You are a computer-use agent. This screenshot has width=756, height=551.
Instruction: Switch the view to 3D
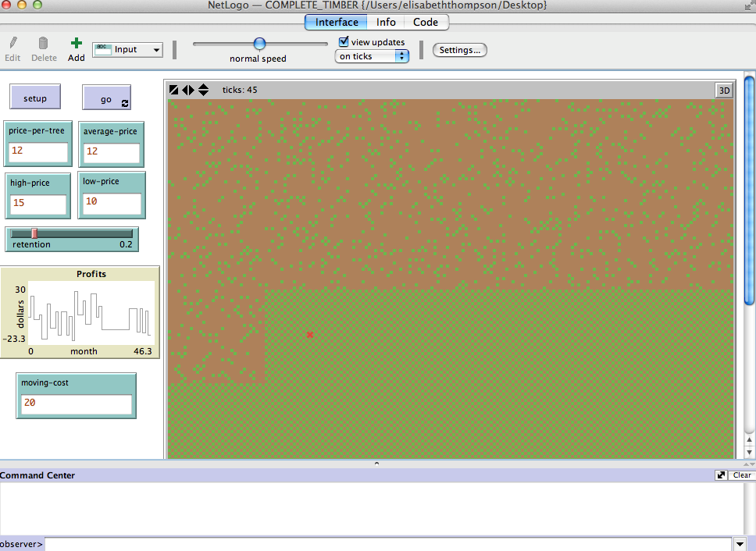724,90
